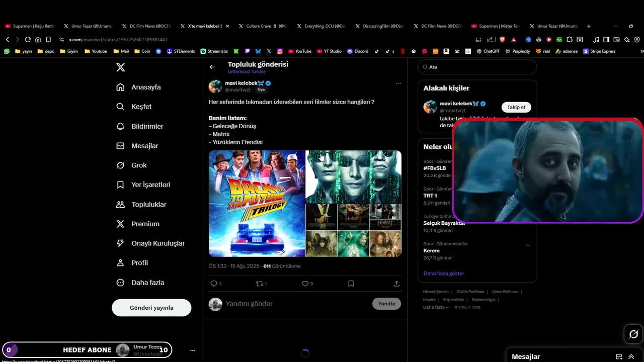This screenshot has width=644, height=362.
Task: Open trending topic #FBvSLB
Action: point(435,168)
